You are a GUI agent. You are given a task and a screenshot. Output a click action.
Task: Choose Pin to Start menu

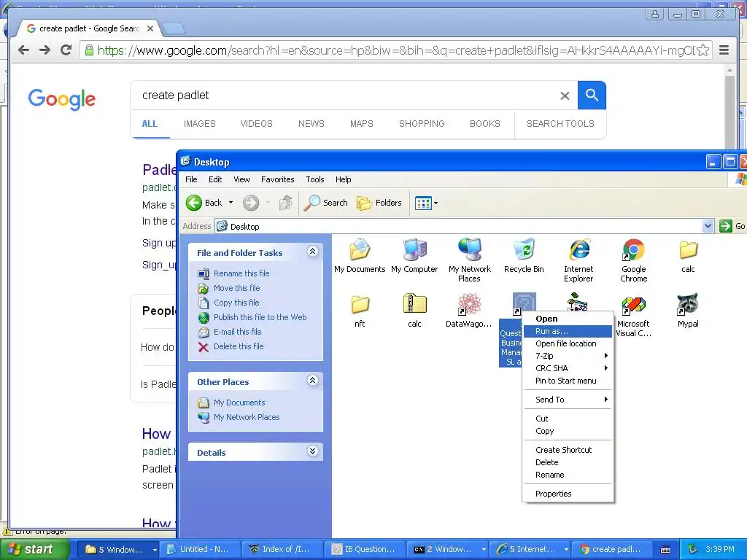point(568,381)
